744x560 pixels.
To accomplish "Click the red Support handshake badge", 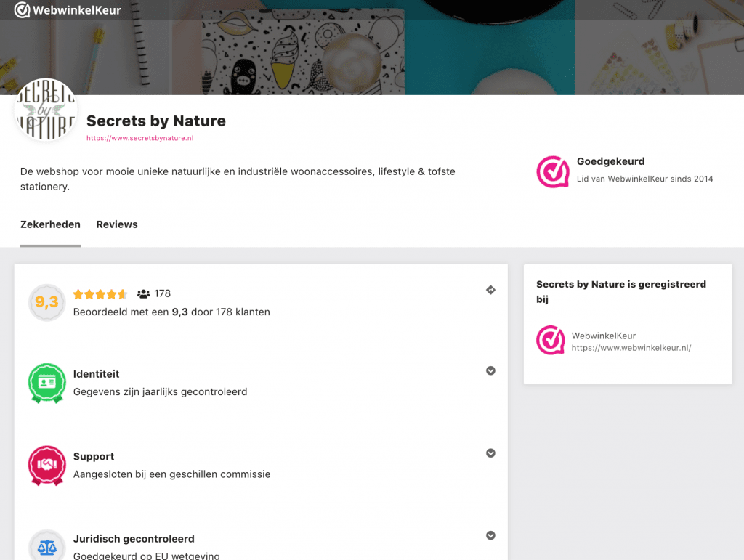I will 46,465.
